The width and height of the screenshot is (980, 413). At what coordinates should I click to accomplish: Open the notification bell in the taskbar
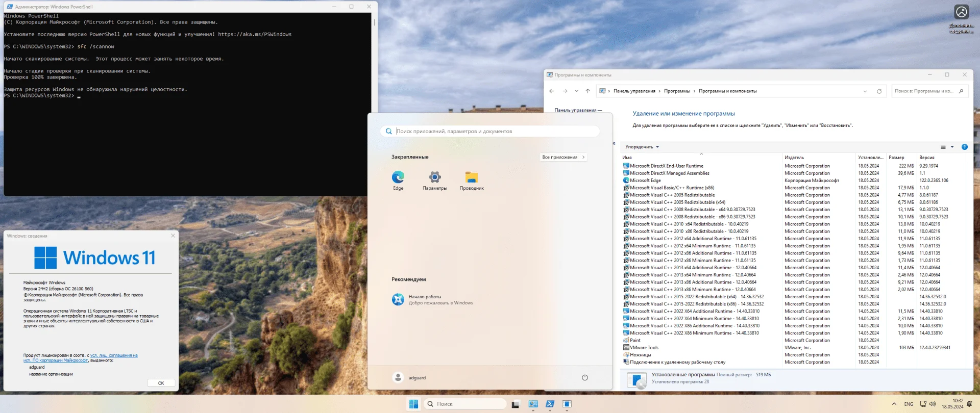970,404
